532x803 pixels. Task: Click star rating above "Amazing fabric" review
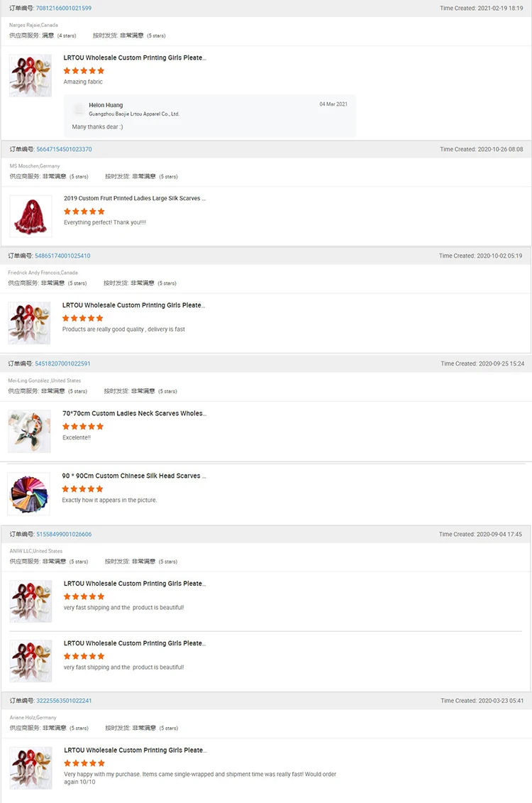[x=84, y=71]
